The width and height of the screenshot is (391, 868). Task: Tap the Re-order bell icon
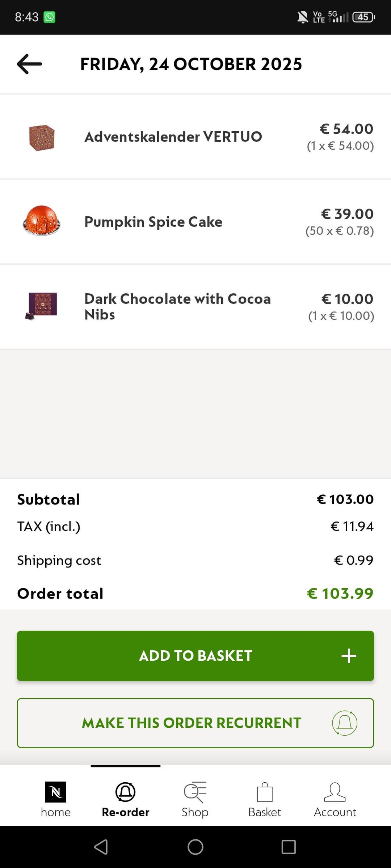(x=125, y=792)
